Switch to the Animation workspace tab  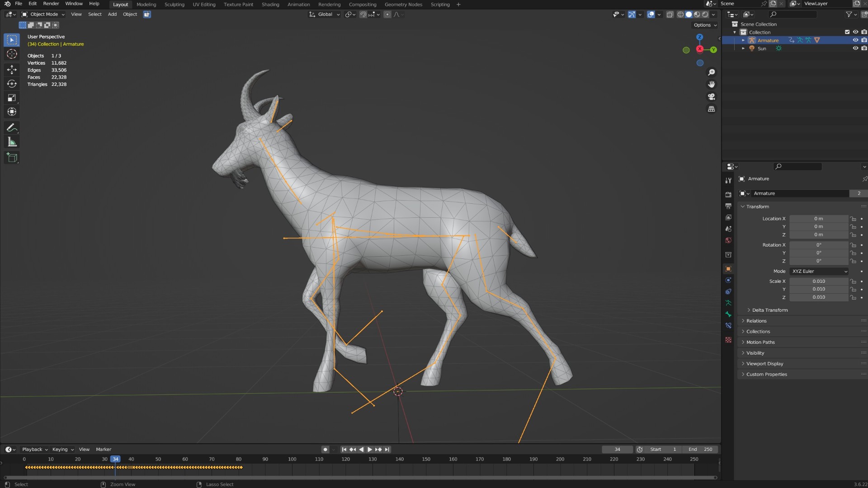tap(298, 5)
